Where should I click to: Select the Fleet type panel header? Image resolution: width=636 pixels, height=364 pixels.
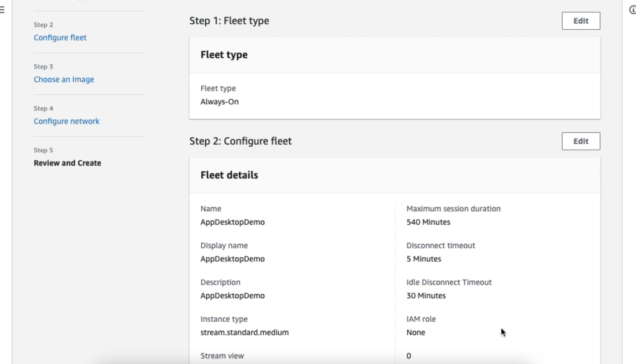tap(224, 55)
